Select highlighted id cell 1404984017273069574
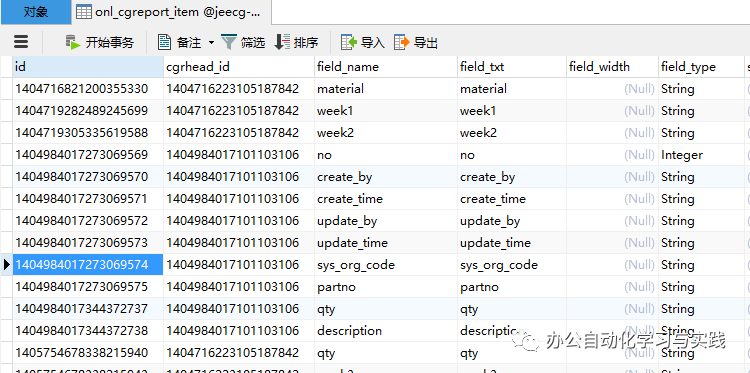 (x=88, y=265)
